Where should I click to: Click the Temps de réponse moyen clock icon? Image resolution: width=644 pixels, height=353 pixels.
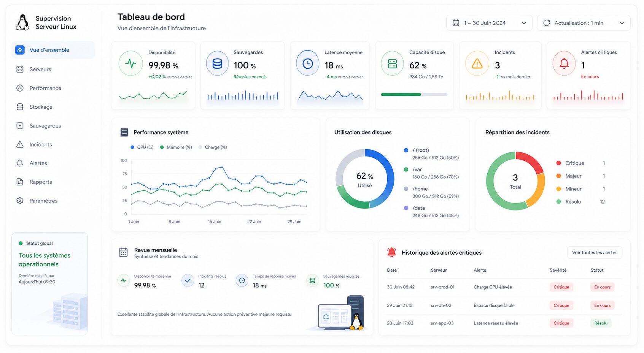click(x=242, y=281)
